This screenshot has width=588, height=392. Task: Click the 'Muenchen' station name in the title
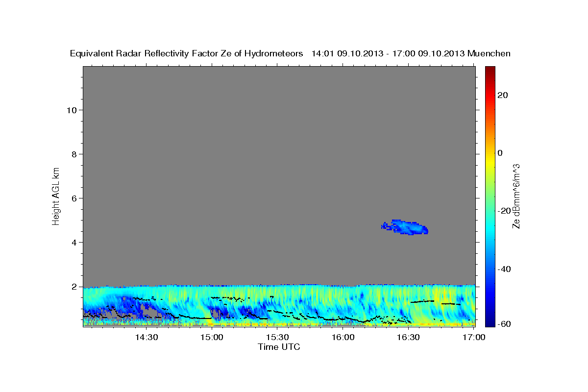(x=489, y=53)
